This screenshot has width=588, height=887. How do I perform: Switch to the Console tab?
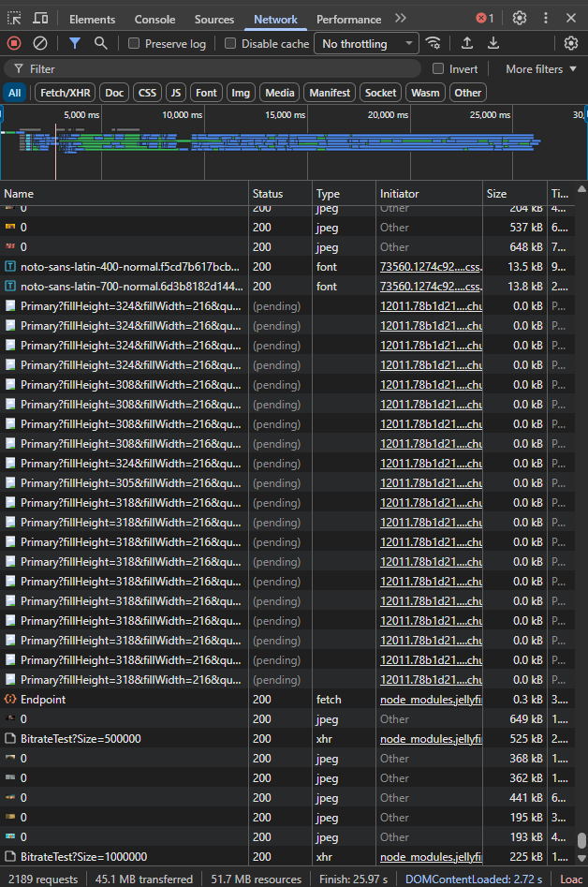(x=154, y=20)
